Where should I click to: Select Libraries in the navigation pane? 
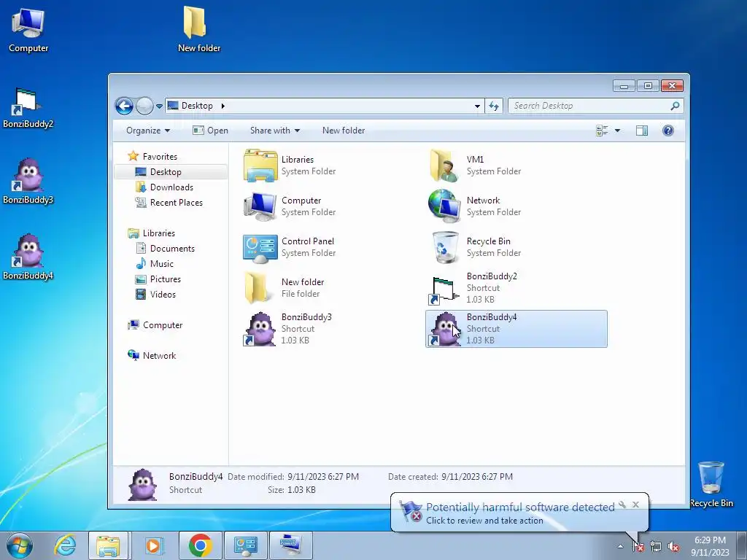point(152,233)
